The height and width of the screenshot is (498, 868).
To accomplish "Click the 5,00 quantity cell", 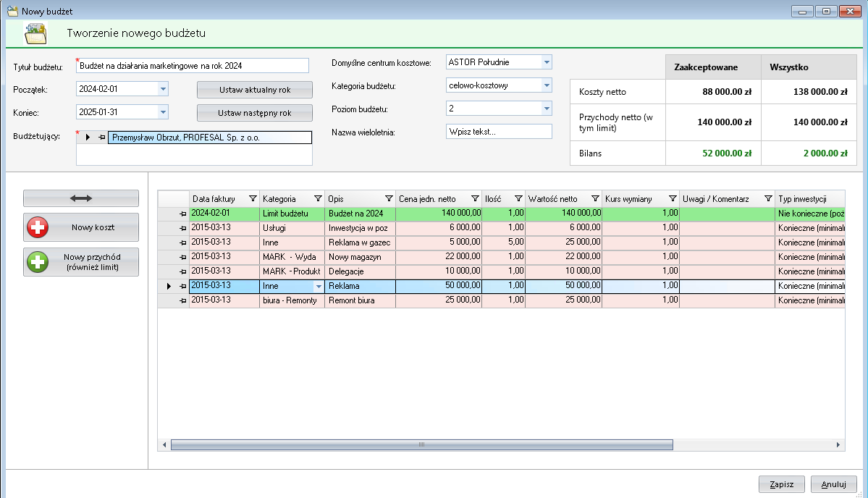I will pos(503,242).
